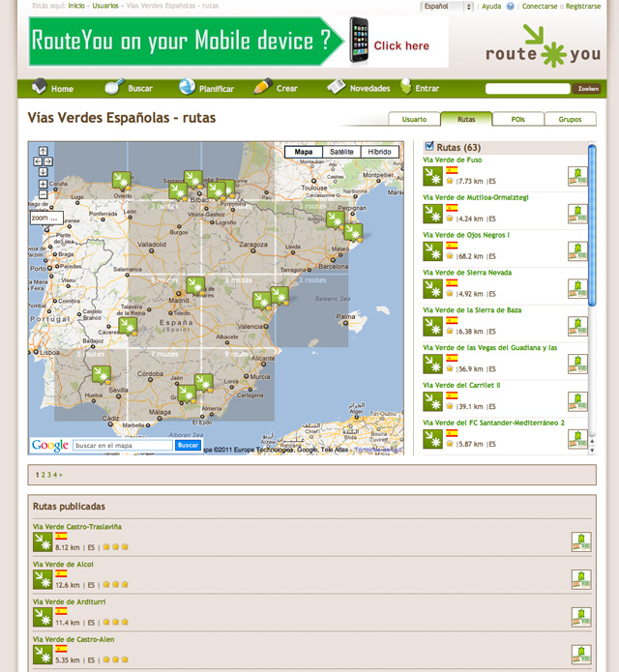
Task: Switch to the Usuario tab
Action: 414,119
